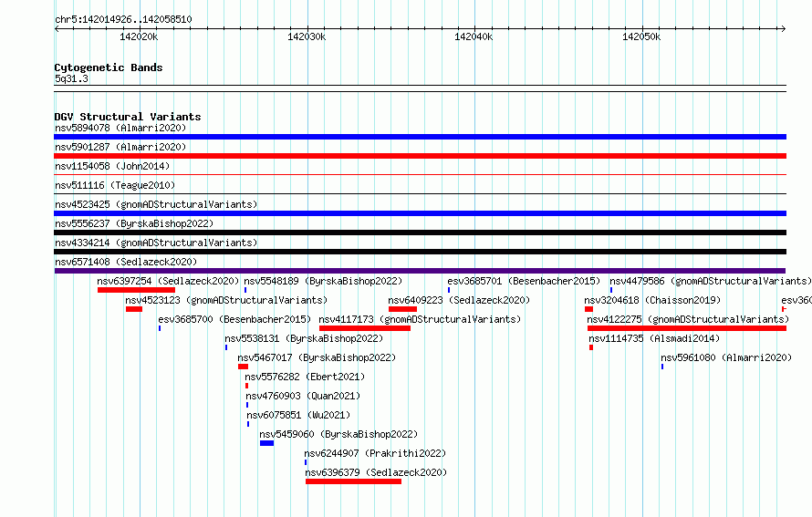The height and width of the screenshot is (517, 812).
Task: Click the nsv5901287 (Almarri2020) label
Action: pyautogui.click(x=120, y=147)
